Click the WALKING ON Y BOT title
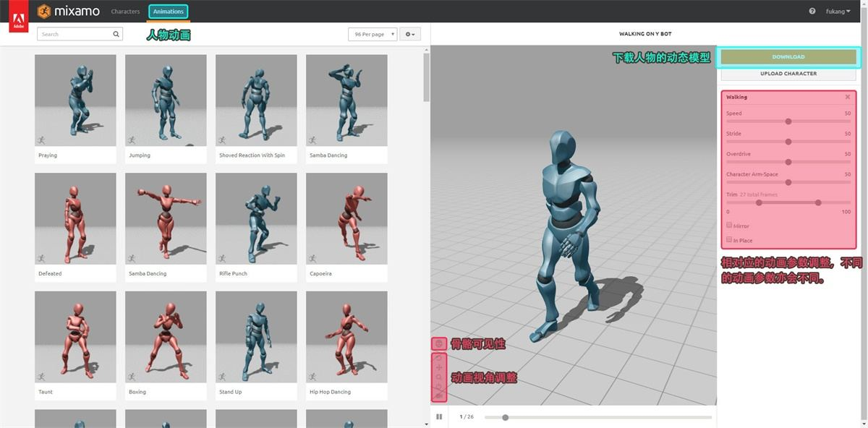 [x=645, y=34]
